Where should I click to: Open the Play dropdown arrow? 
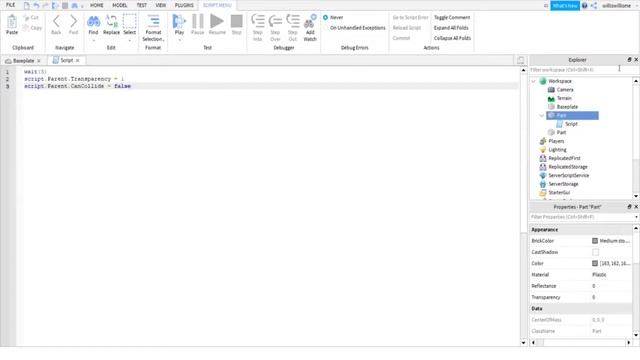click(179, 40)
